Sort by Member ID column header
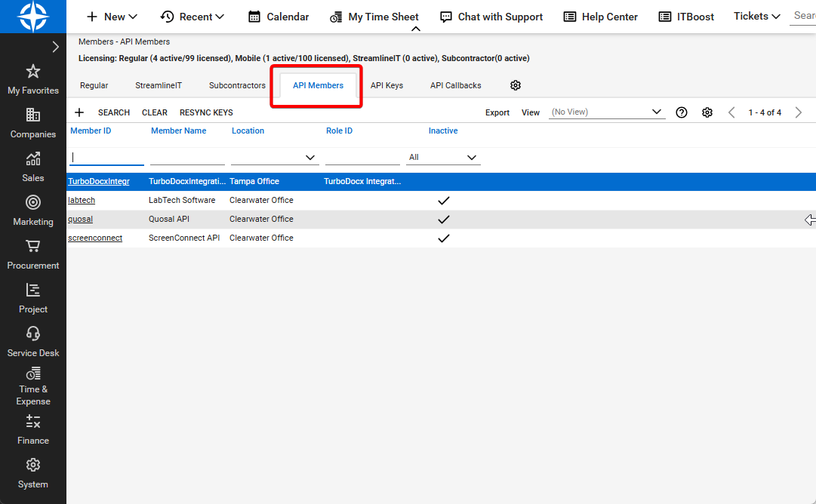This screenshot has width=816, height=504. 91,131
